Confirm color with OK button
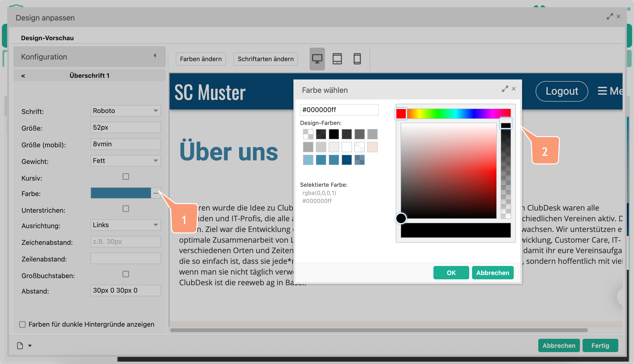Screen dimensions: 634x364 coord(451,272)
